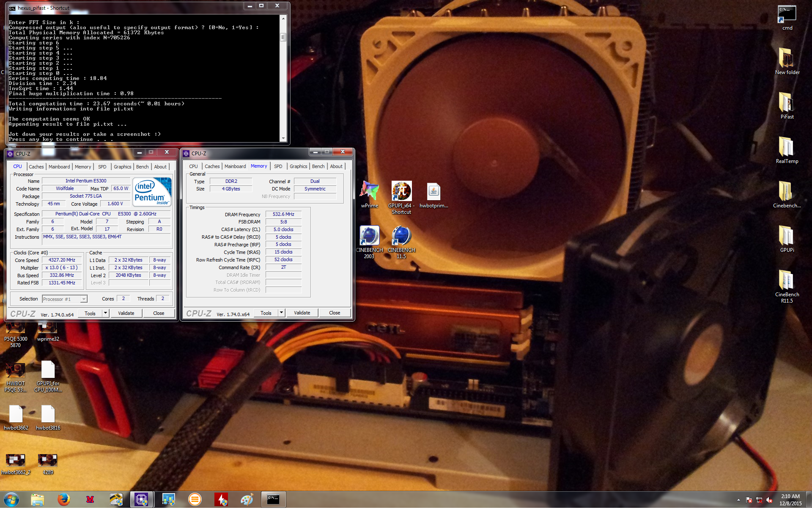Launch the wPrime desktop icon
This screenshot has height=518, width=812.
coord(369,195)
